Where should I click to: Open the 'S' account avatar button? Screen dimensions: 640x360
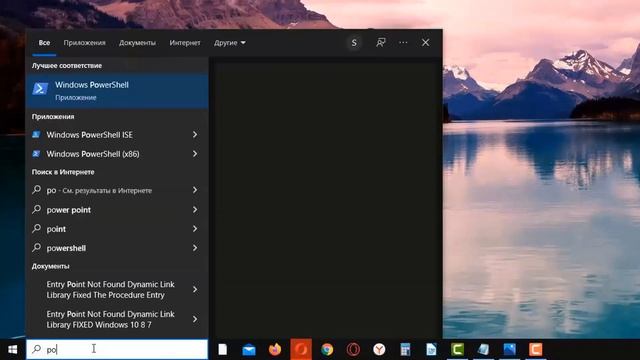pyautogui.click(x=354, y=42)
